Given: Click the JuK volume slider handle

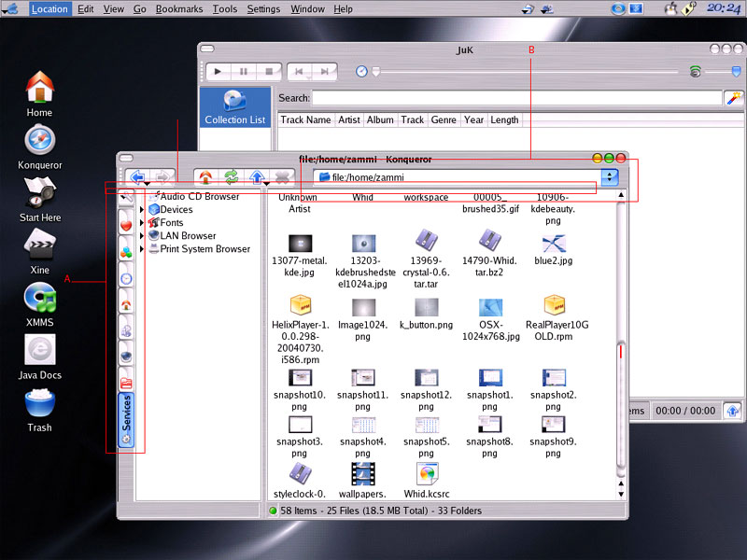Looking at the screenshot, I should coord(736,72).
